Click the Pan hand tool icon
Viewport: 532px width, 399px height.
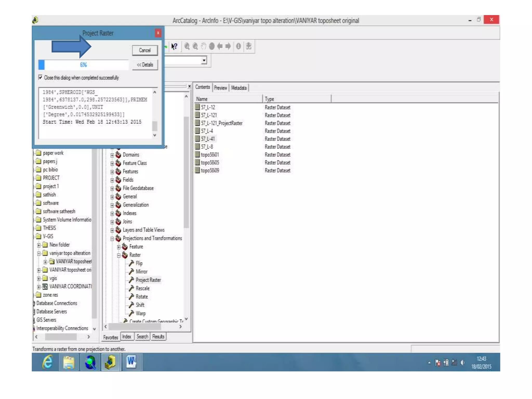[x=204, y=46]
